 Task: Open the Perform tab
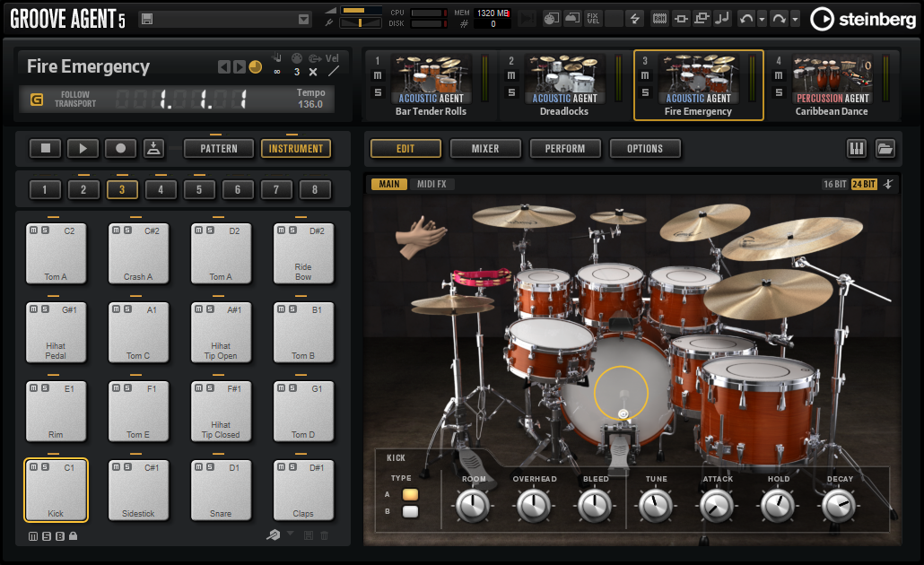point(565,149)
